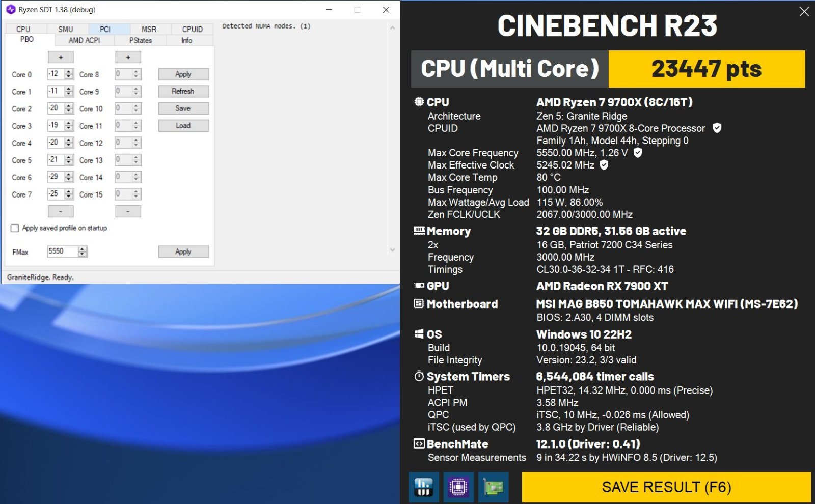Click '6,544,084 timer calls' text
The width and height of the screenshot is (815, 504).
click(x=595, y=376)
